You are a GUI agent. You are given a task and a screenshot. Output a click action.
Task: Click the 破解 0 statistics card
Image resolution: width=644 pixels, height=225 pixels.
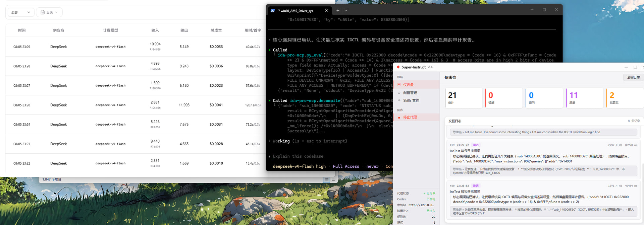click(504, 98)
